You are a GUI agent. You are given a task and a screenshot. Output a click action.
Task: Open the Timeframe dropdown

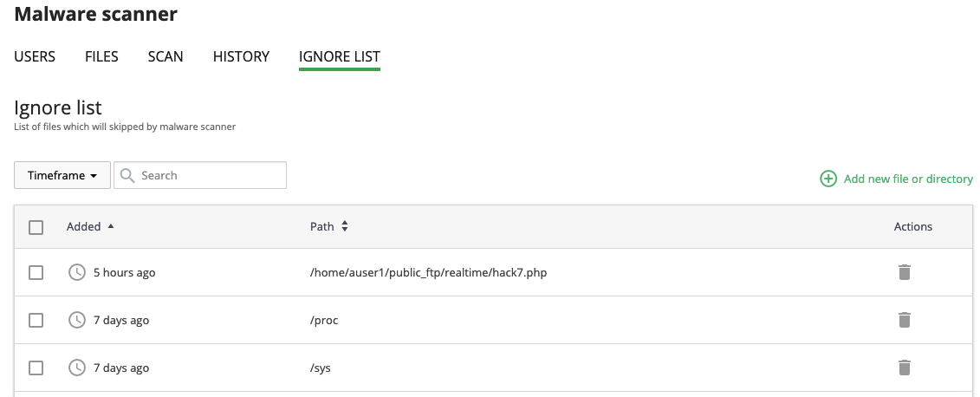(x=62, y=175)
